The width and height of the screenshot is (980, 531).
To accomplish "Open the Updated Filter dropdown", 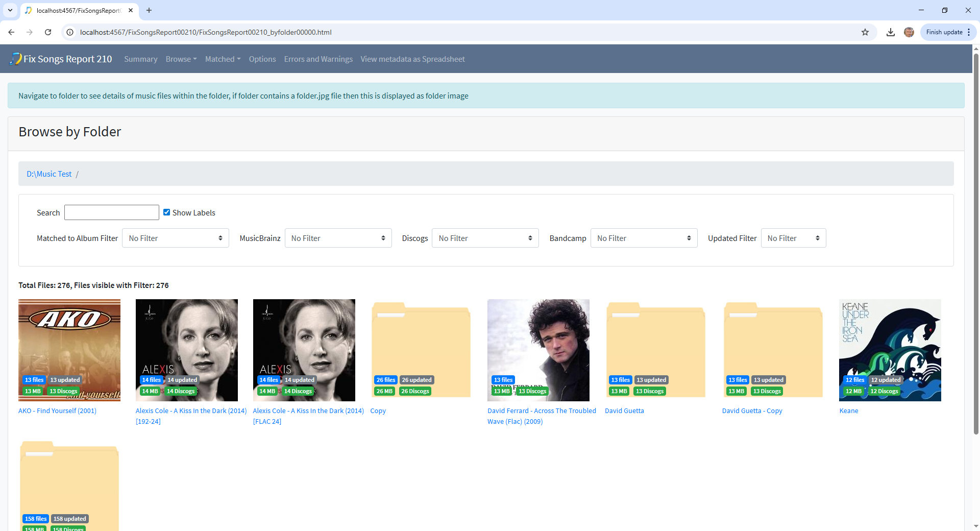I will click(793, 238).
